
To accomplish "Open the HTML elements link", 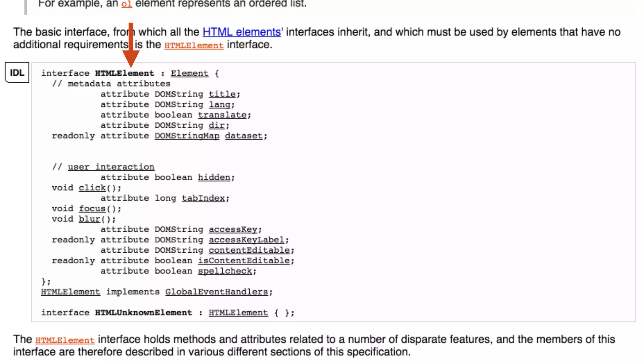I will [x=241, y=32].
